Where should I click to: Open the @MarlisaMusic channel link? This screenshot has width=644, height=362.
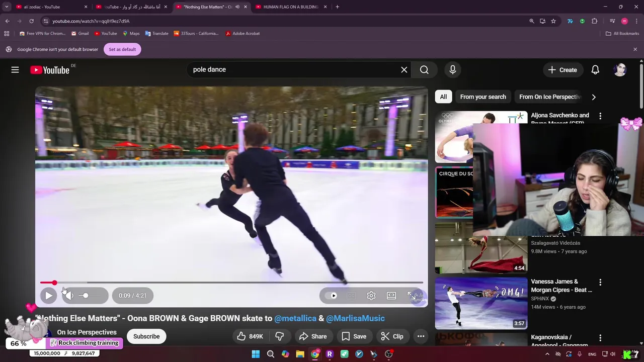pos(355,318)
